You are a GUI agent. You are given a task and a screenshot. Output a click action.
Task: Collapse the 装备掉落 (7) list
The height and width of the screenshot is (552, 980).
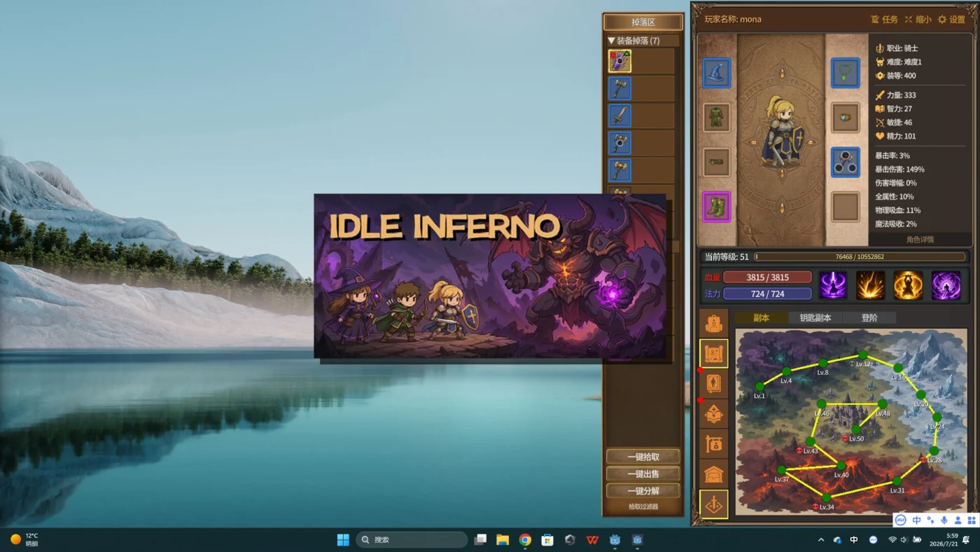point(611,41)
